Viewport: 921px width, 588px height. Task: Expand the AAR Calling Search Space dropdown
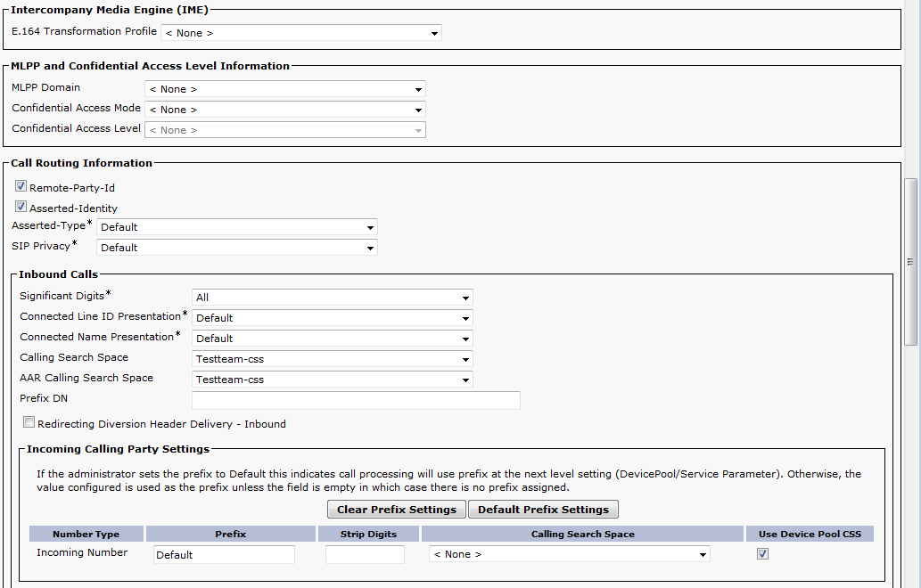point(332,380)
